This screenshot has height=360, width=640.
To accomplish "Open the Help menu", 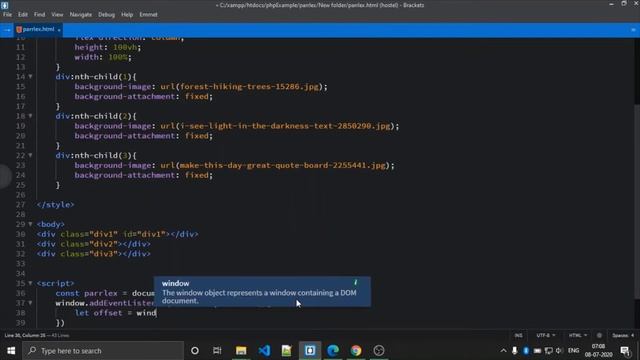I will [x=127, y=15].
